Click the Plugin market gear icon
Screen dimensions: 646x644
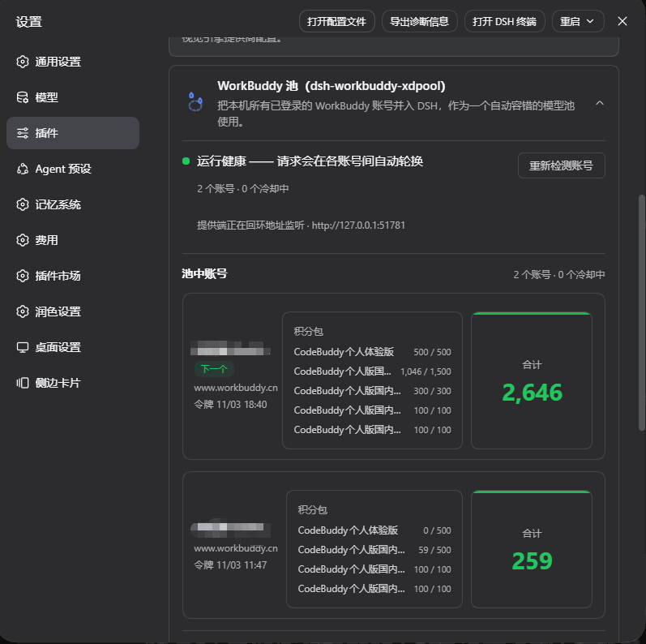[x=23, y=276]
